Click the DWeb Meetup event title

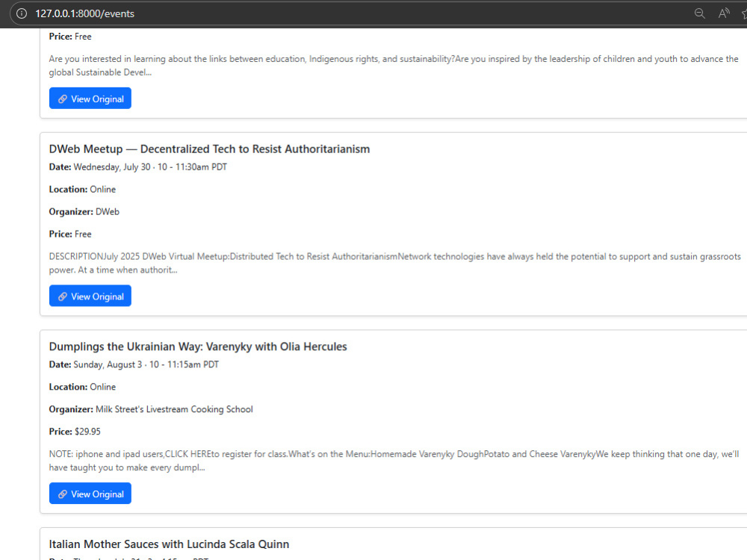tap(209, 149)
